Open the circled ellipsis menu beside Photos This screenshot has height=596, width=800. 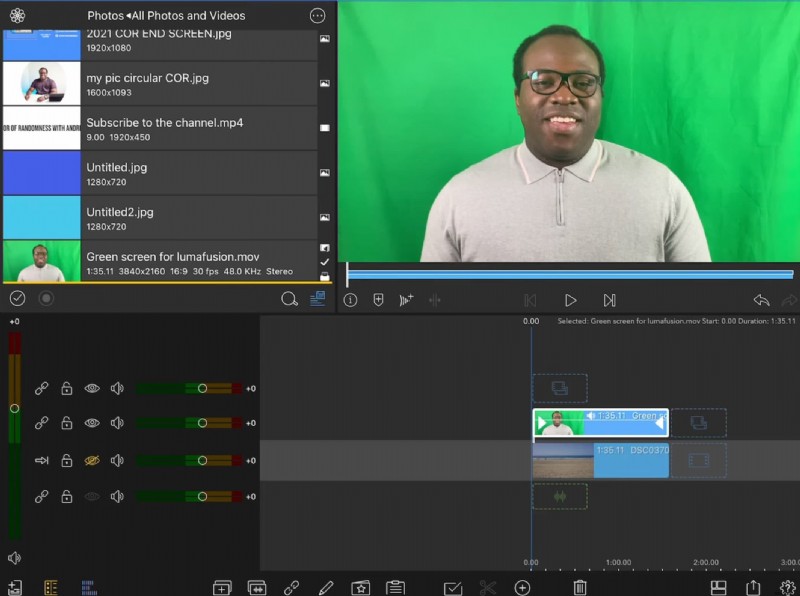320,15
